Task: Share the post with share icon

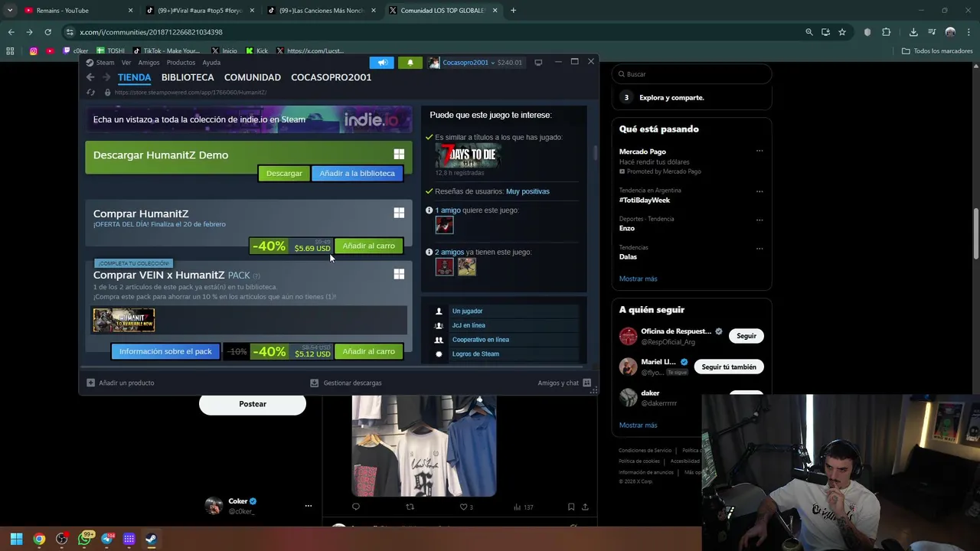Action: (x=586, y=507)
